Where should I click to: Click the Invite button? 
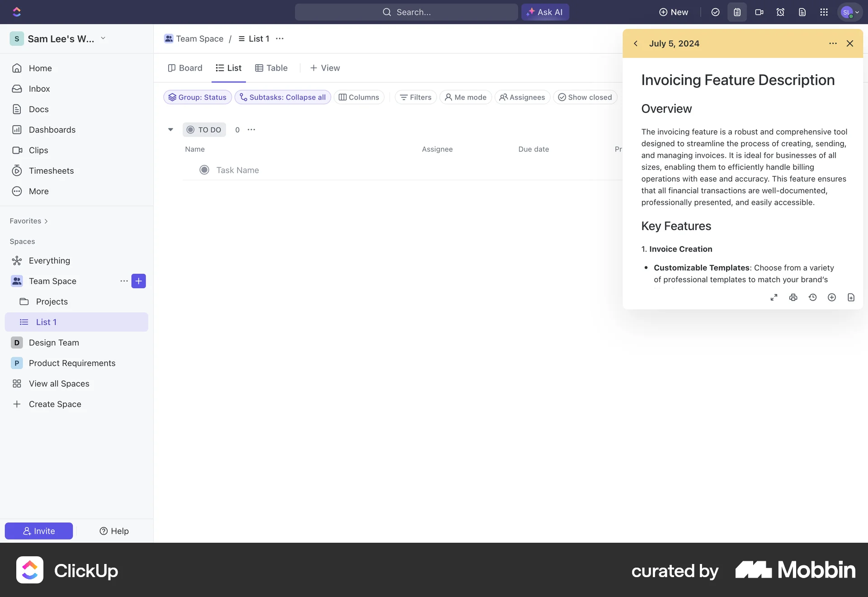point(39,531)
